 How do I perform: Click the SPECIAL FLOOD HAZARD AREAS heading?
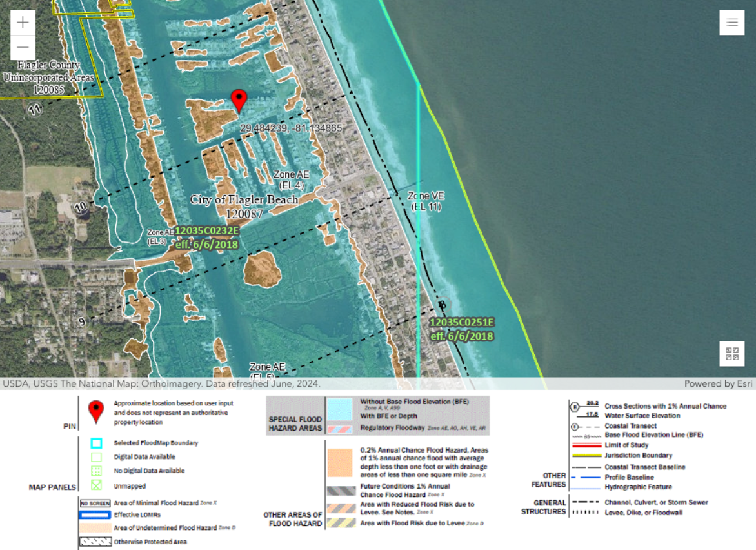(x=295, y=423)
